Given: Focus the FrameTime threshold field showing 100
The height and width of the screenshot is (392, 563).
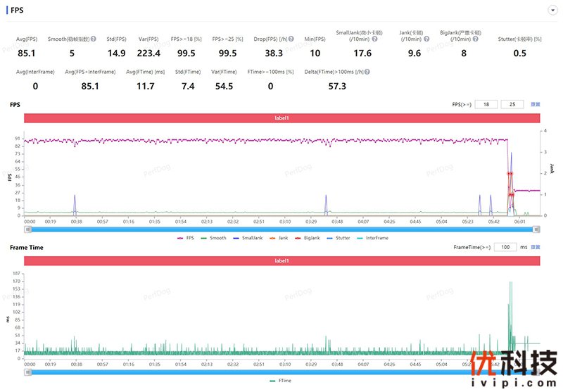Looking at the screenshot, I should click(x=505, y=247).
